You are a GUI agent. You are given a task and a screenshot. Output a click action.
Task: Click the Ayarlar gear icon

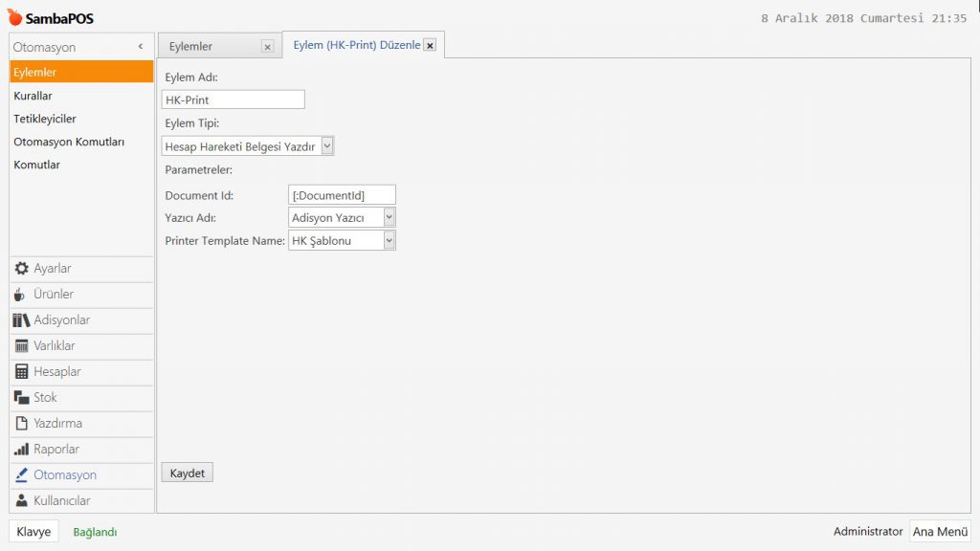tap(21, 269)
